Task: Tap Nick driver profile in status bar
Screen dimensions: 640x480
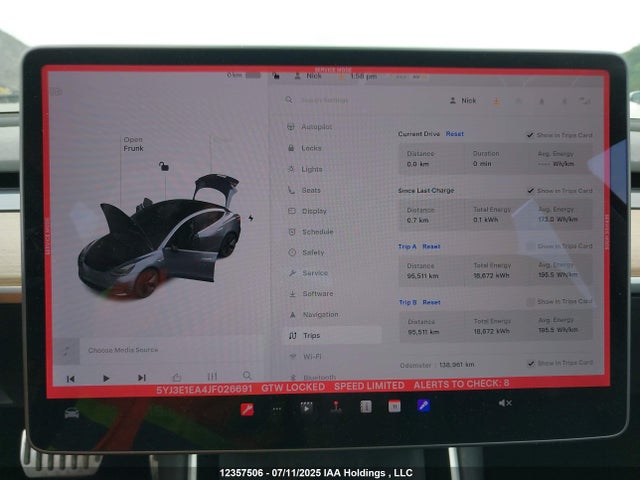Action: (x=308, y=76)
